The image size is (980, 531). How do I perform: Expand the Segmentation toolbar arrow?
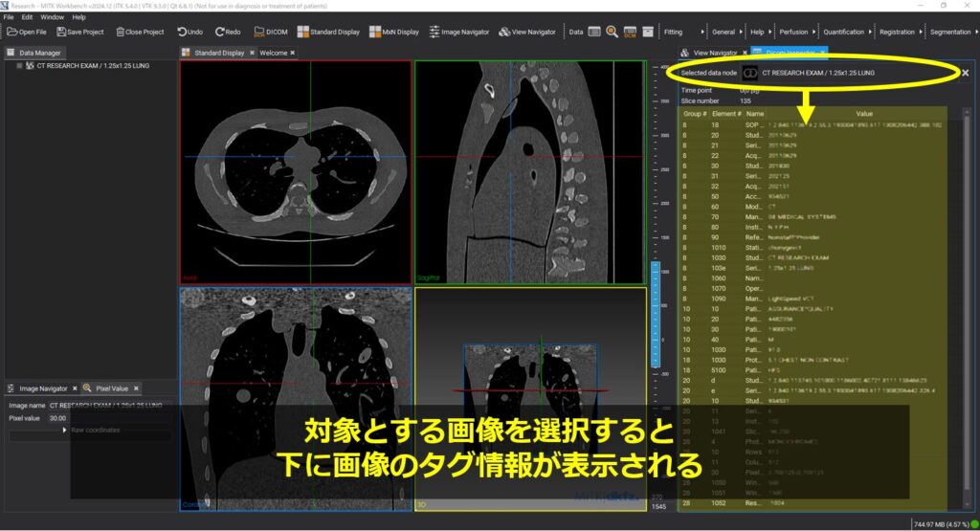point(976,32)
